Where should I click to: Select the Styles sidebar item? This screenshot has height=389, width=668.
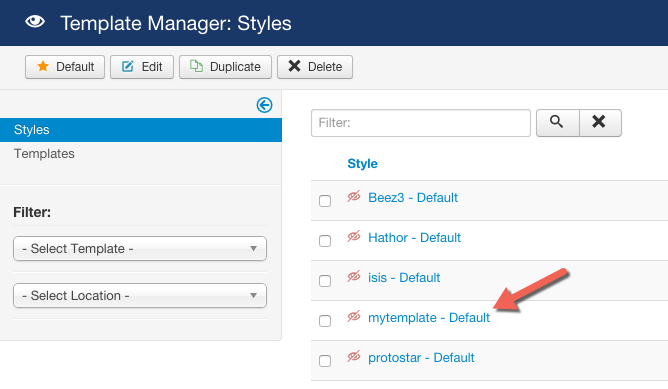(141, 130)
